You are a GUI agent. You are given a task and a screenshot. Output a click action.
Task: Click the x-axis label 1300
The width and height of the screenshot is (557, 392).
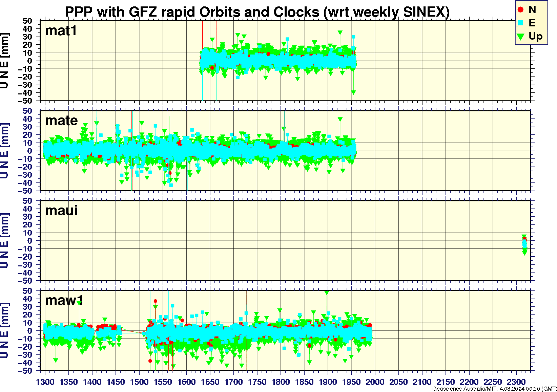click(45, 382)
